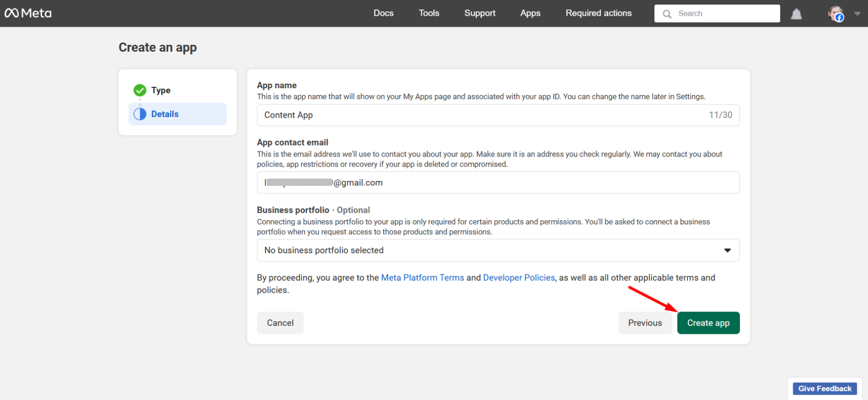
Task: Click the business portfolio dropdown arrow
Action: pos(727,250)
